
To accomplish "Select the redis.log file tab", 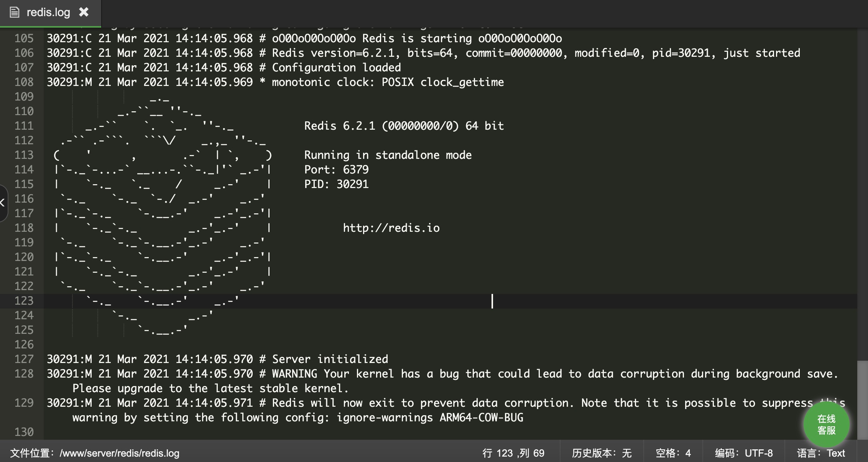I will click(x=50, y=13).
